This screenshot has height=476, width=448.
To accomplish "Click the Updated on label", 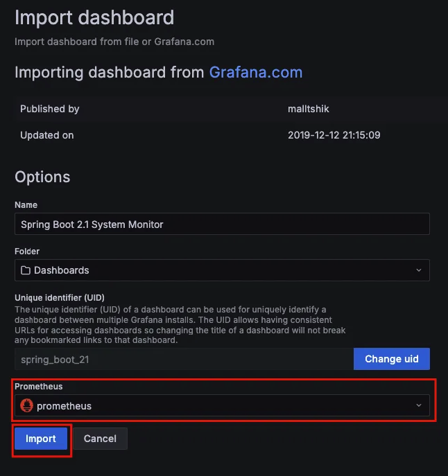I will [46, 135].
